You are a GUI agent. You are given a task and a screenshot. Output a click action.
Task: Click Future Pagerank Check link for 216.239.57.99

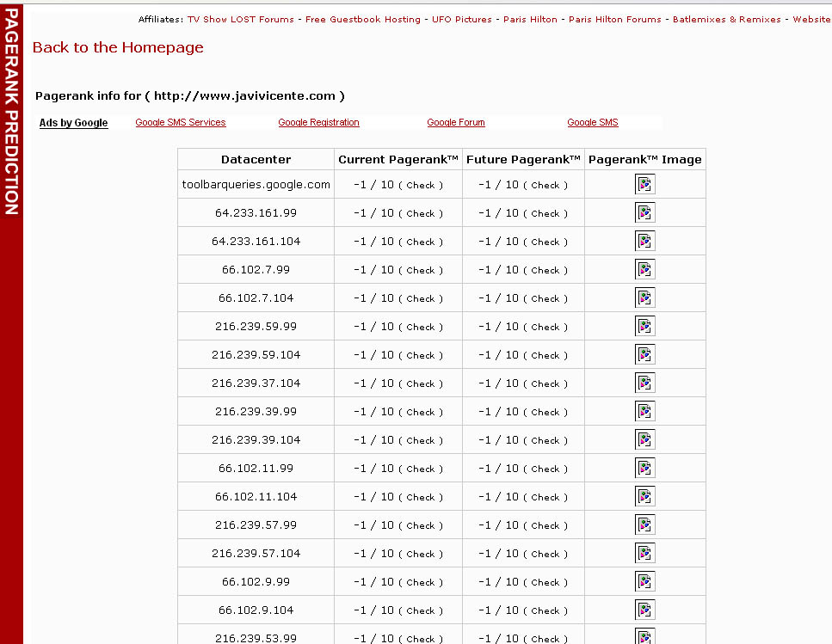545,526
